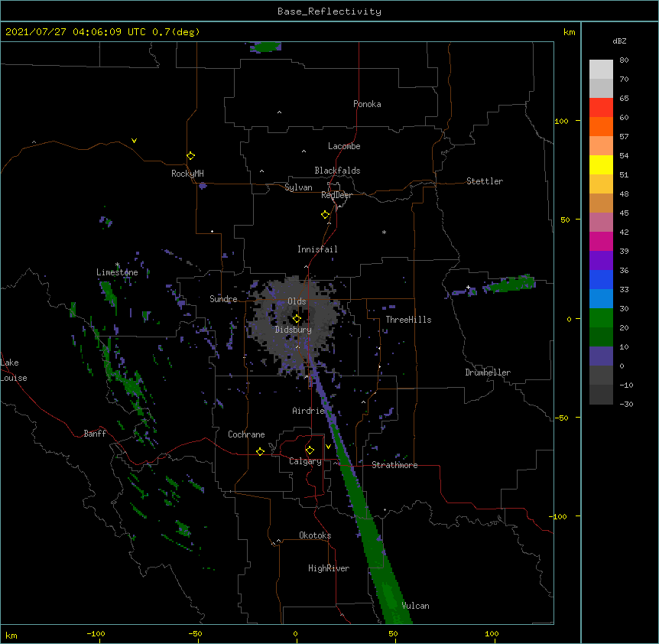Pick the yellow 54-51 dBZ legend band
This screenshot has height=644, width=659.
click(601, 165)
